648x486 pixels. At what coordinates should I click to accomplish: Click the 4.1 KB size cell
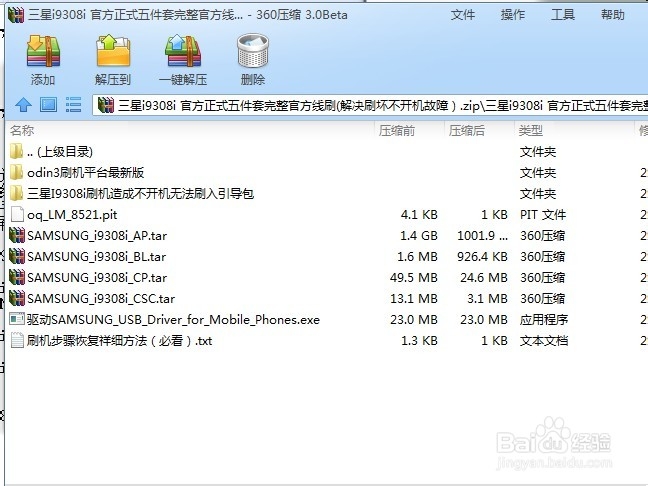click(419, 215)
